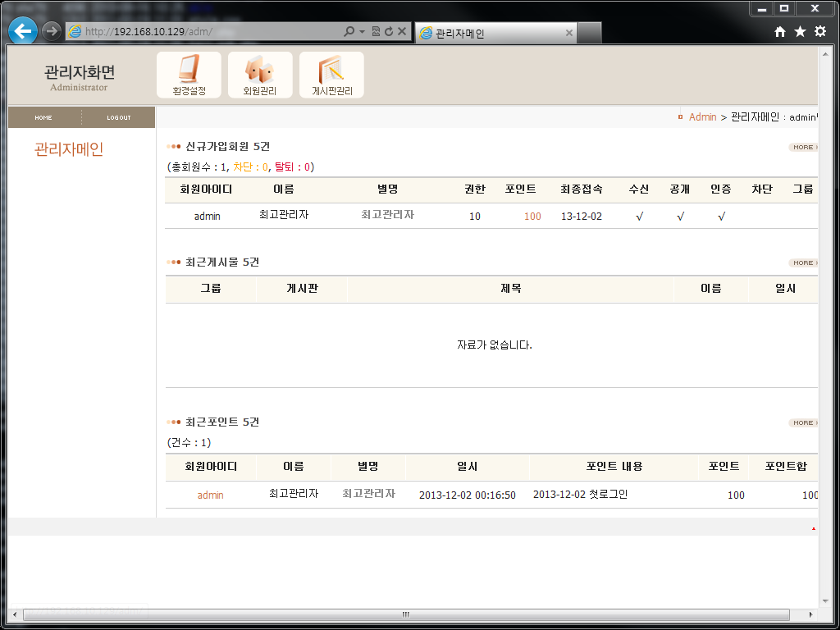Click the 게시판 column header
The width and height of the screenshot is (840, 630).
coord(302,289)
